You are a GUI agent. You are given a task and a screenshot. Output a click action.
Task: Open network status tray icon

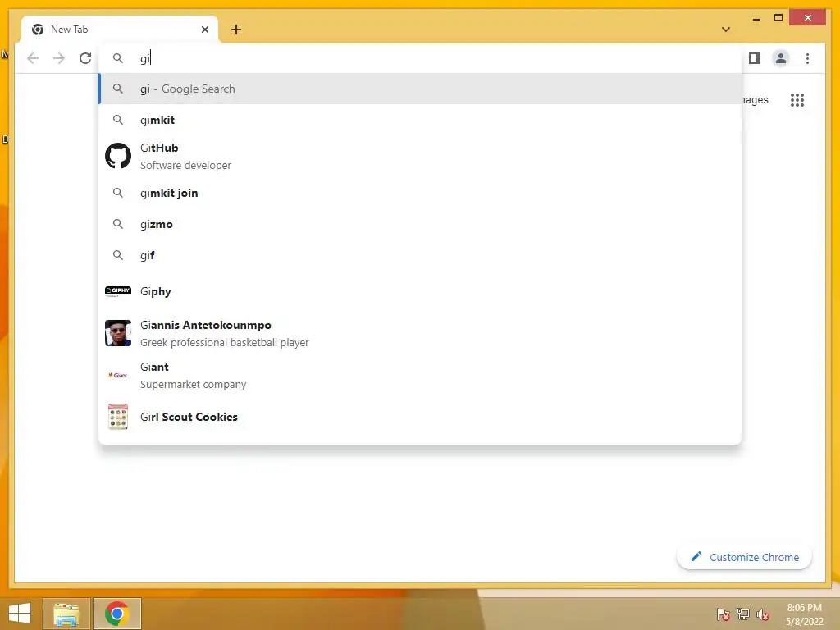743,614
